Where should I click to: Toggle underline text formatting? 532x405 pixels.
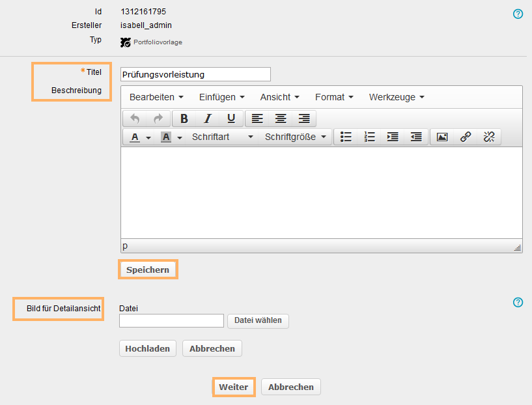(x=231, y=119)
